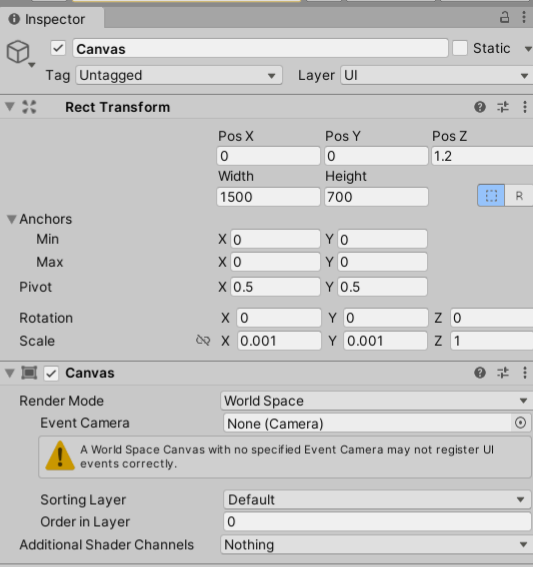
Task: Click Event Camera field None (Camera)
Action: coord(368,423)
